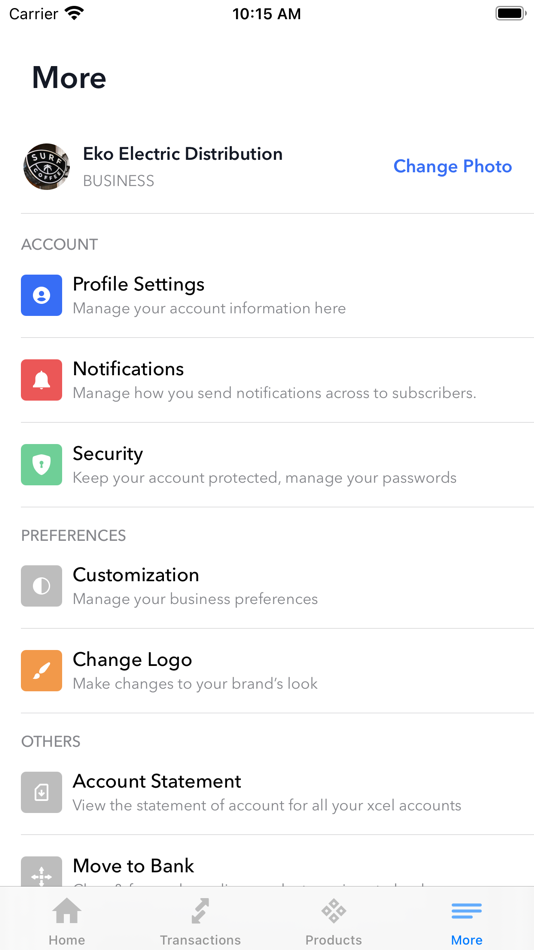Click the Change Photo link
534x950 pixels.
click(453, 166)
